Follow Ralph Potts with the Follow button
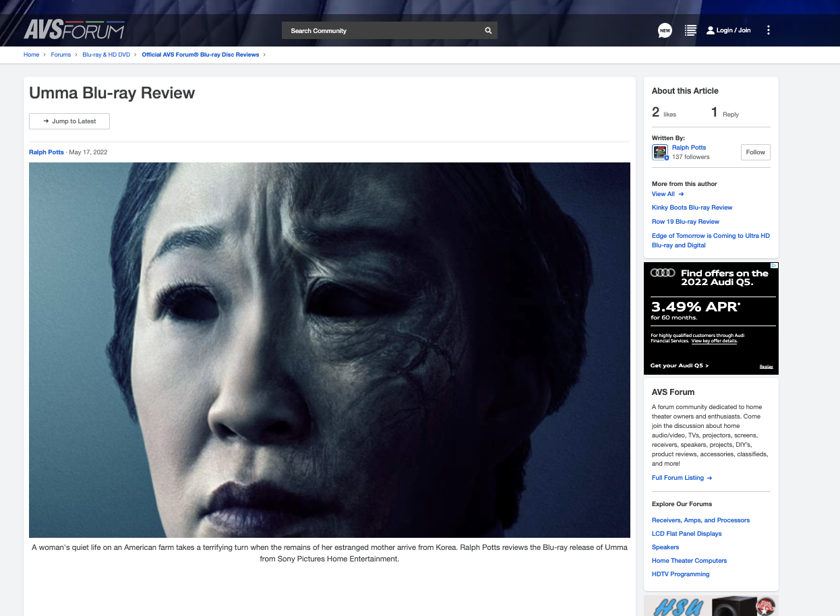 [755, 152]
